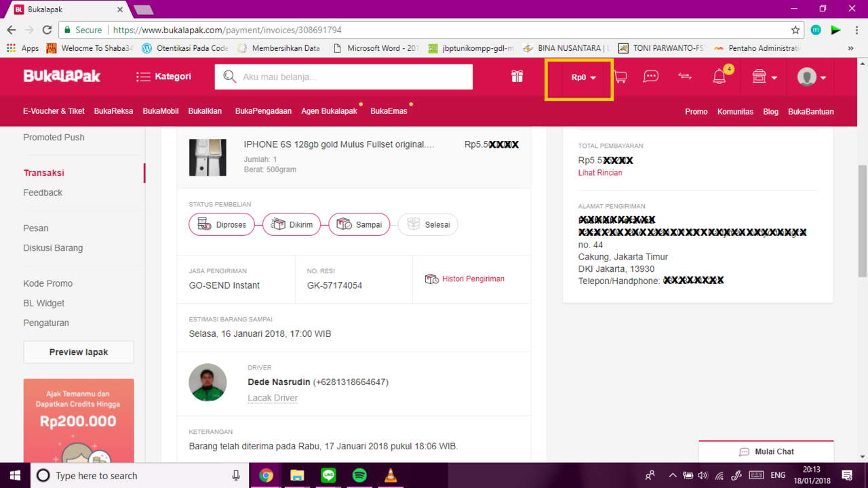Open the transactions arrows icon

click(x=685, y=77)
